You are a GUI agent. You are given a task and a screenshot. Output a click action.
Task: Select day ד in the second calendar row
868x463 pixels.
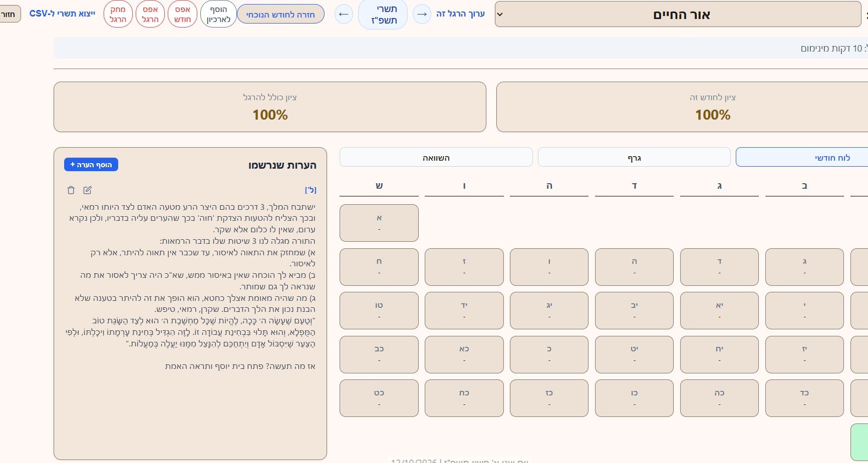tap(720, 267)
